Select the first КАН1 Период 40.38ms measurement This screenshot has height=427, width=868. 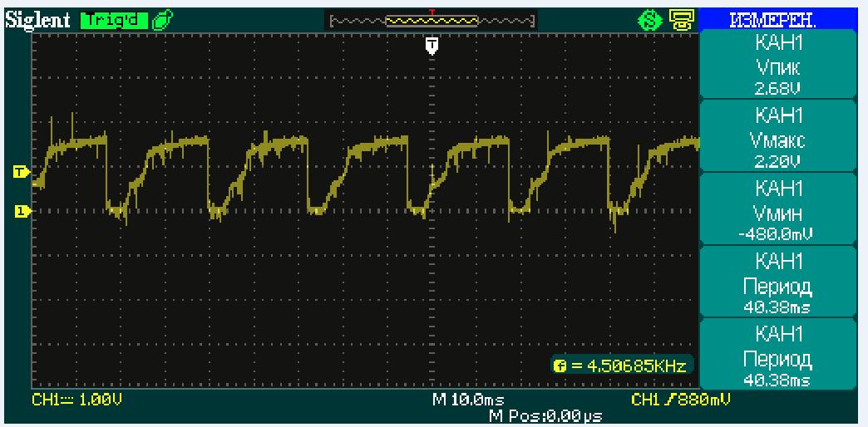(x=777, y=281)
